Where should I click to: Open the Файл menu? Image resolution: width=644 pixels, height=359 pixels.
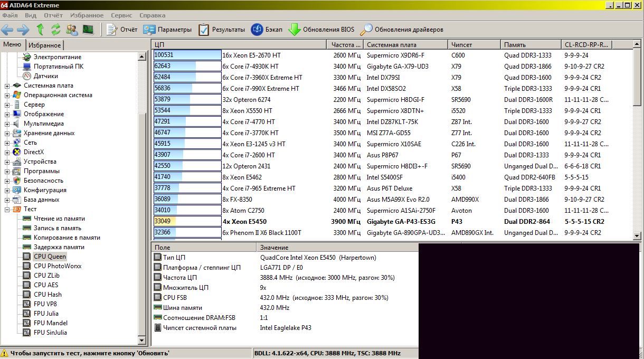tap(10, 16)
